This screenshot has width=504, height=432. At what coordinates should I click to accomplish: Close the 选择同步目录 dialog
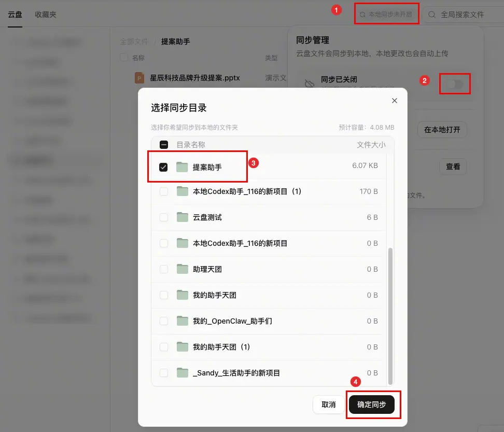pyautogui.click(x=395, y=101)
